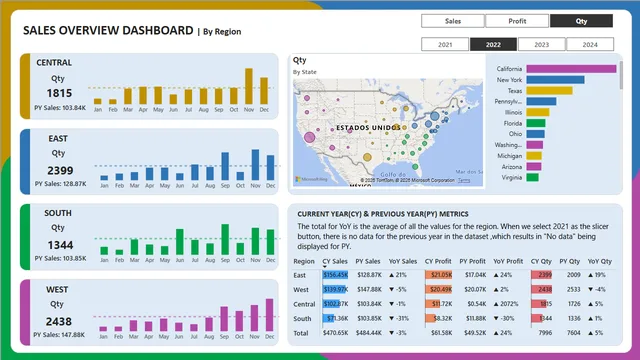Viewport: 640px width, 360px height.
Task: Select the Florida bar in state chart
Action: (536, 123)
